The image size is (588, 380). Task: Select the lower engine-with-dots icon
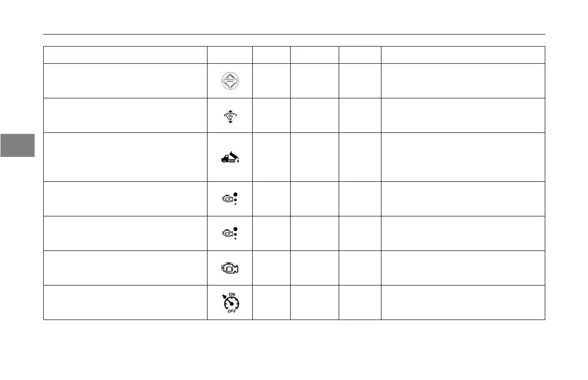(x=230, y=233)
